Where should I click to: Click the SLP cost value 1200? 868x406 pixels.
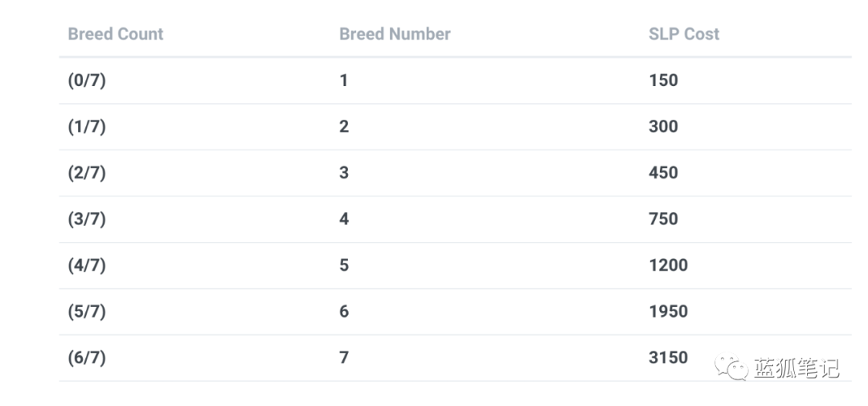[x=668, y=265]
